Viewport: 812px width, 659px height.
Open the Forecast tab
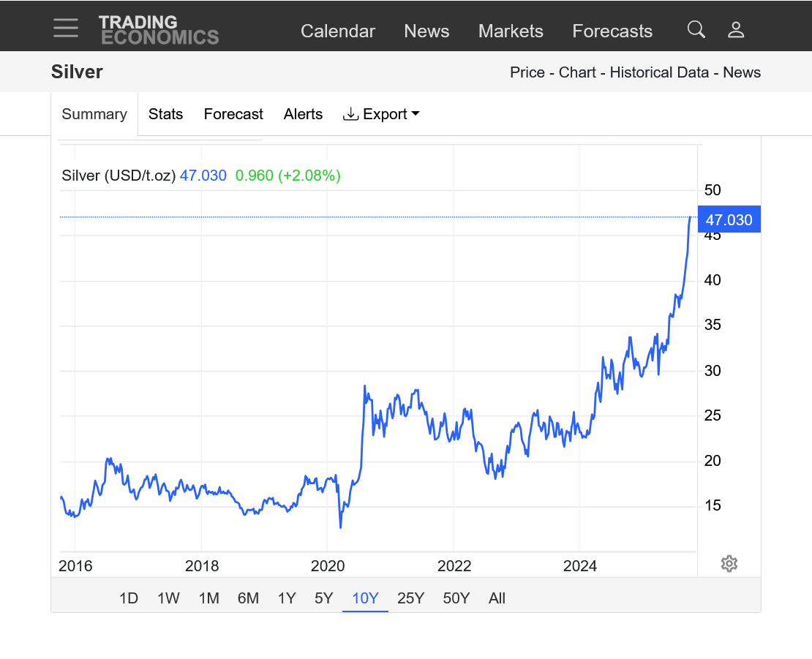coord(233,114)
